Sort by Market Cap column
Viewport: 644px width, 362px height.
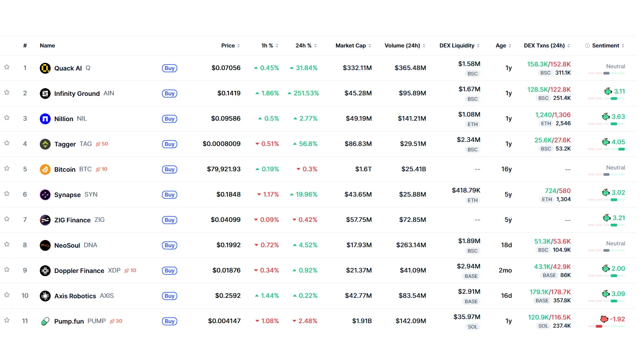(354, 46)
